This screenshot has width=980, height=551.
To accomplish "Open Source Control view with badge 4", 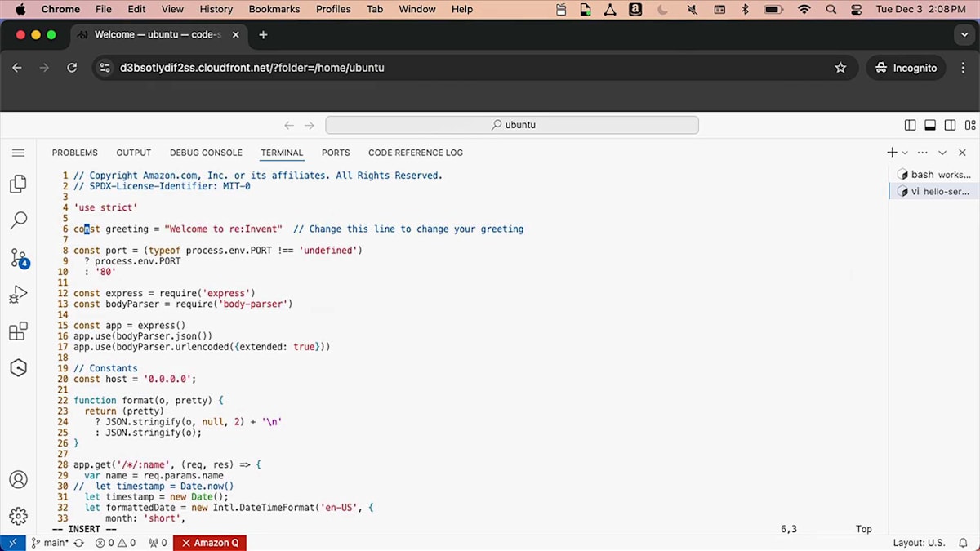I will pyautogui.click(x=18, y=259).
